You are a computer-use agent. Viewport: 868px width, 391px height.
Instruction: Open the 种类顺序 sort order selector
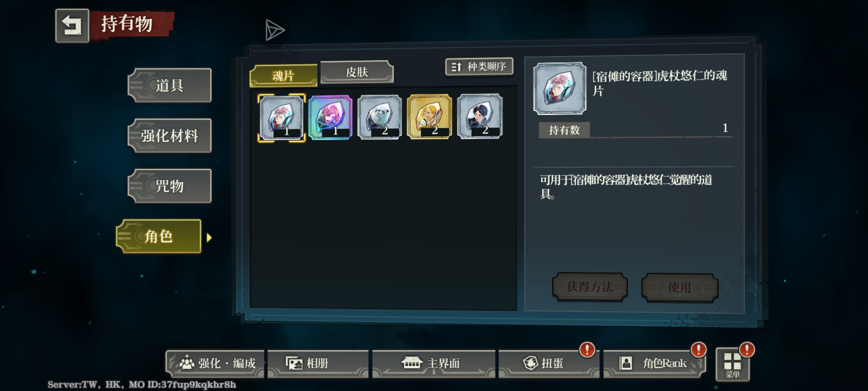pyautogui.click(x=479, y=66)
